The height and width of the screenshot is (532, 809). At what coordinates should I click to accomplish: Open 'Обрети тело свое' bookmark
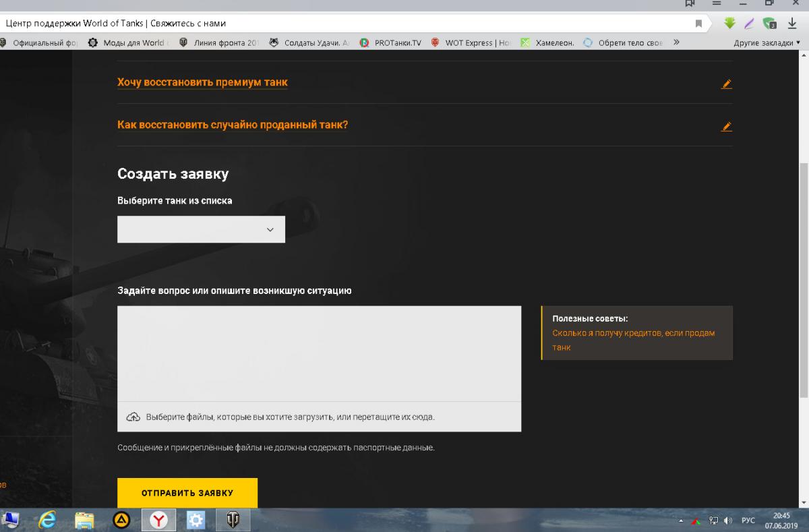coord(624,42)
